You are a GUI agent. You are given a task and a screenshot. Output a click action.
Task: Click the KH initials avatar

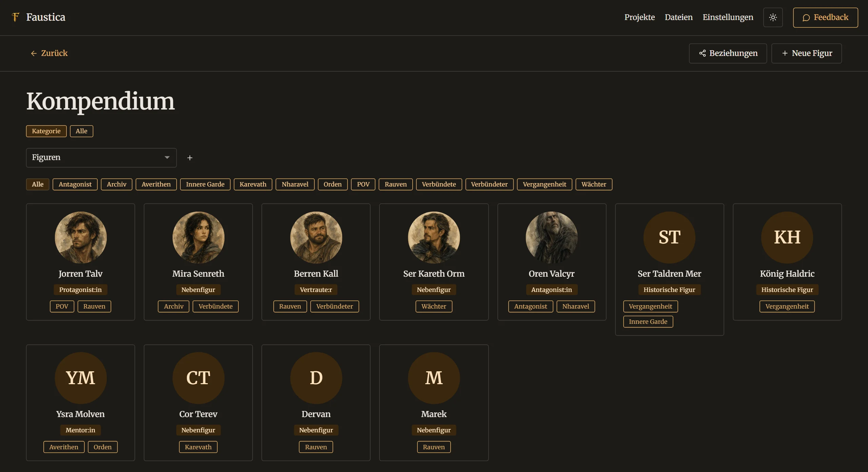coord(787,237)
